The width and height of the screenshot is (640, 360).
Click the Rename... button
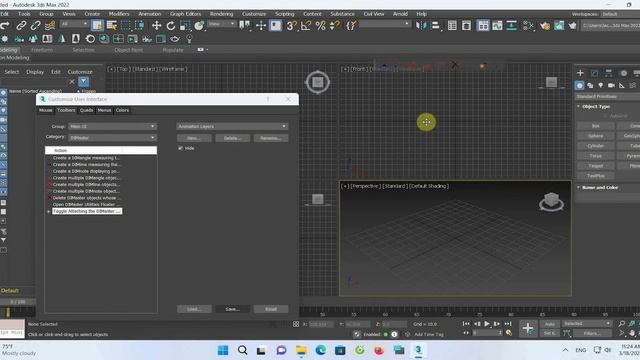tap(271, 138)
